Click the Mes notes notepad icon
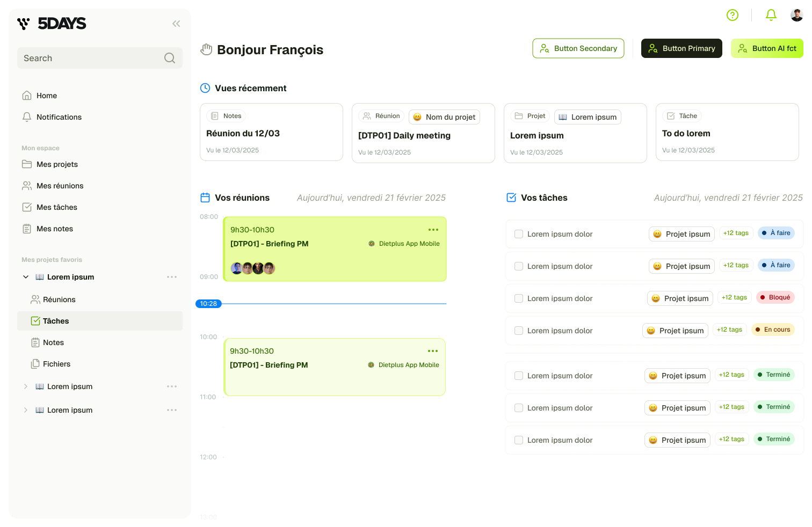Screen dimensions: 812x527 click(27, 229)
